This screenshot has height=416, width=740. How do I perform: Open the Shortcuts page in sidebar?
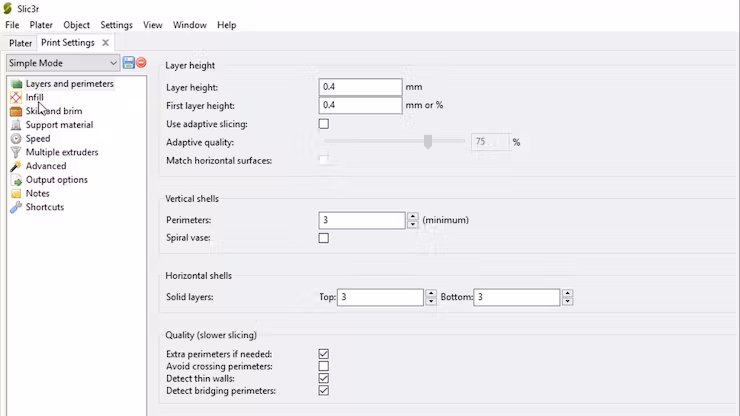coord(45,207)
